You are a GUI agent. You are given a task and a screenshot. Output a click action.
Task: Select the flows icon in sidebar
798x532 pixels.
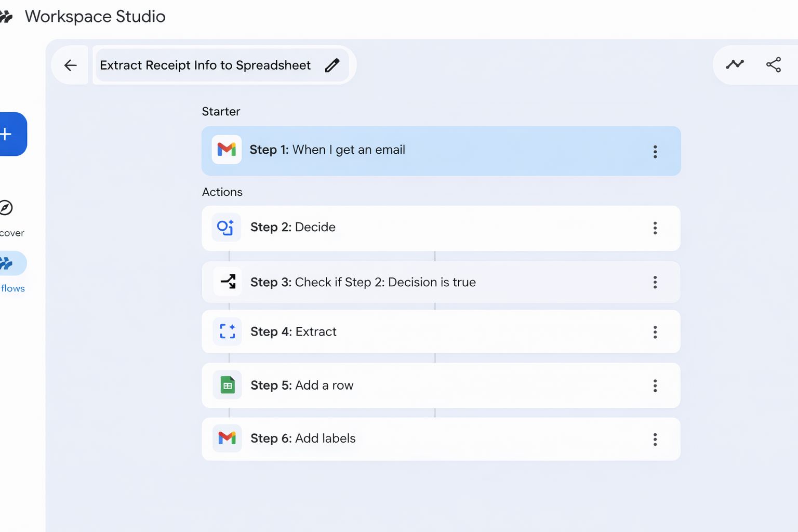7,263
